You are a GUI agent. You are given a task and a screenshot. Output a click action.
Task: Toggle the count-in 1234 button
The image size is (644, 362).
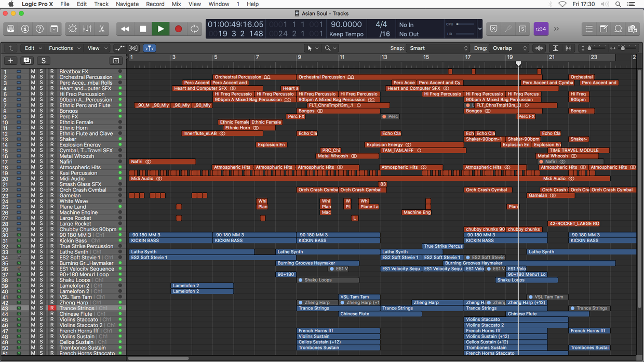click(x=541, y=29)
